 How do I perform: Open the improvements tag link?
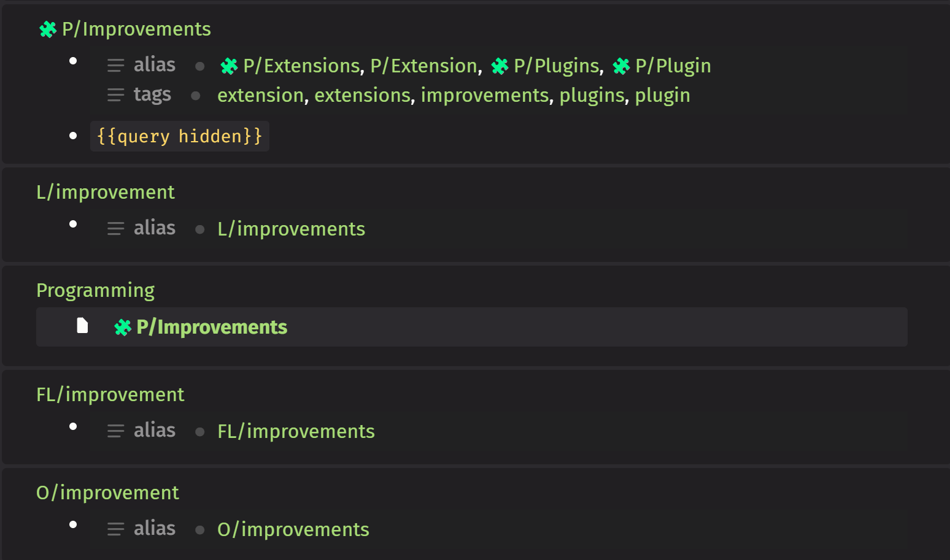(485, 95)
